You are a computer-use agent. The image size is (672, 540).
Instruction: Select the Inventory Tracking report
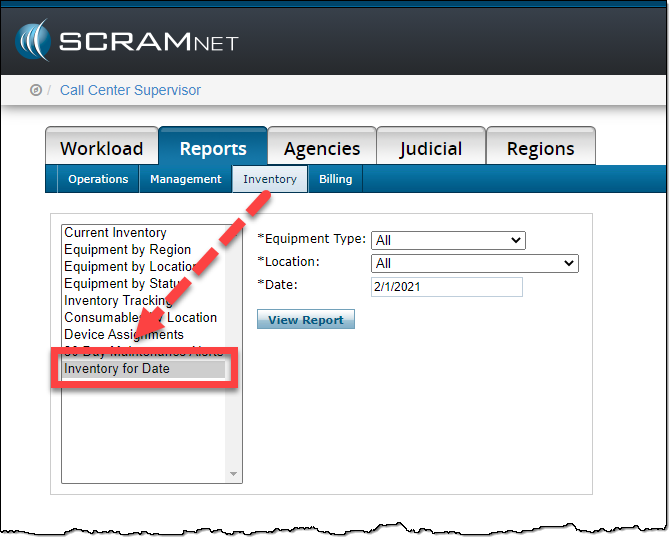[x=144, y=300]
